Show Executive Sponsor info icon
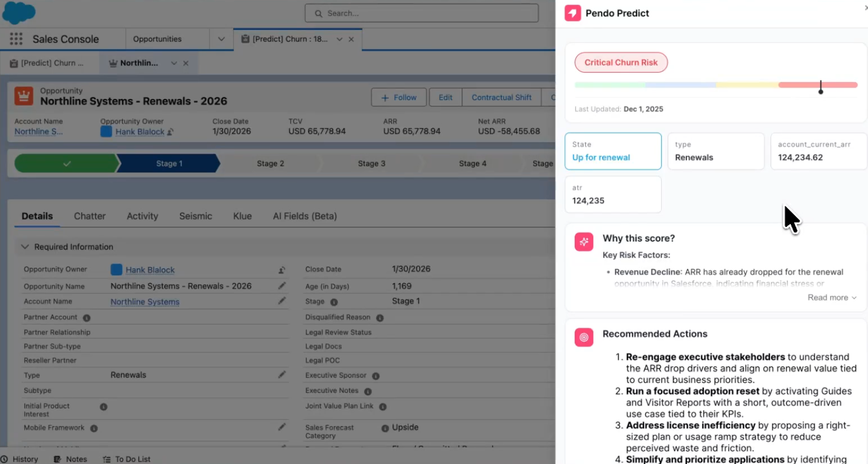Screen dimensions: 868x464 376,376
